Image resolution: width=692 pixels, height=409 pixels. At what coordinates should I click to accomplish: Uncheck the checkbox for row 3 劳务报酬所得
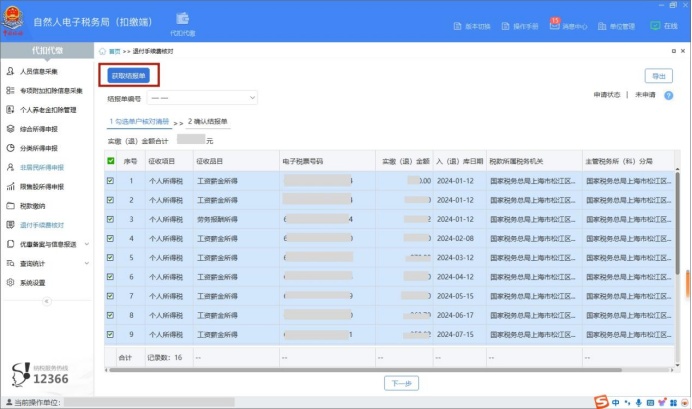point(111,219)
